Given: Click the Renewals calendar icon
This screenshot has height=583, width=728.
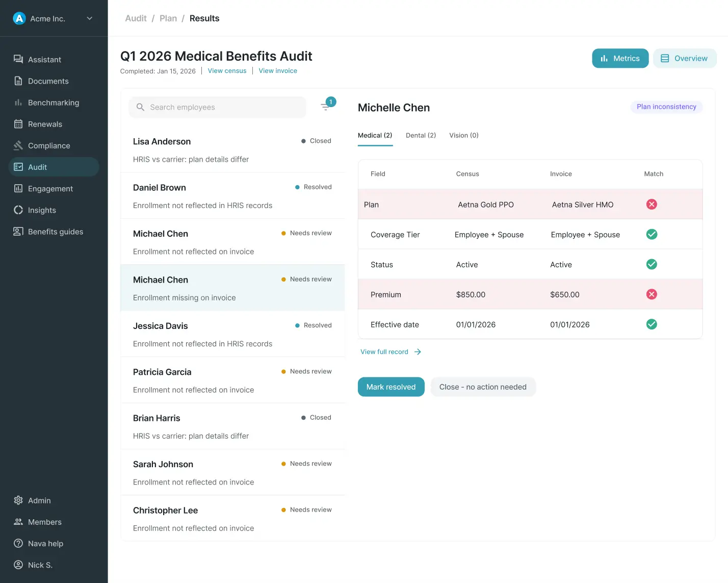Looking at the screenshot, I should [x=18, y=124].
